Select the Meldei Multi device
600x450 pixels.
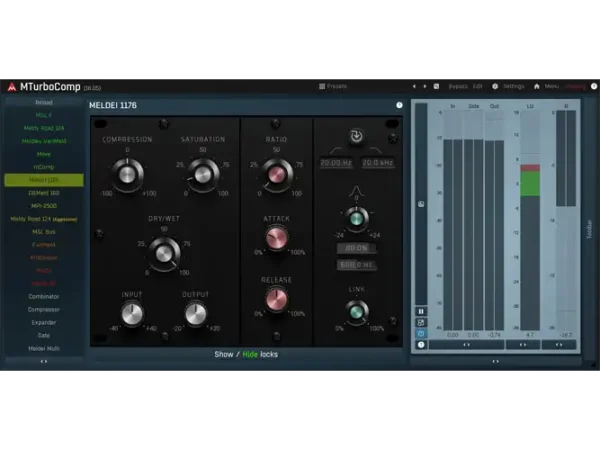(x=44, y=349)
